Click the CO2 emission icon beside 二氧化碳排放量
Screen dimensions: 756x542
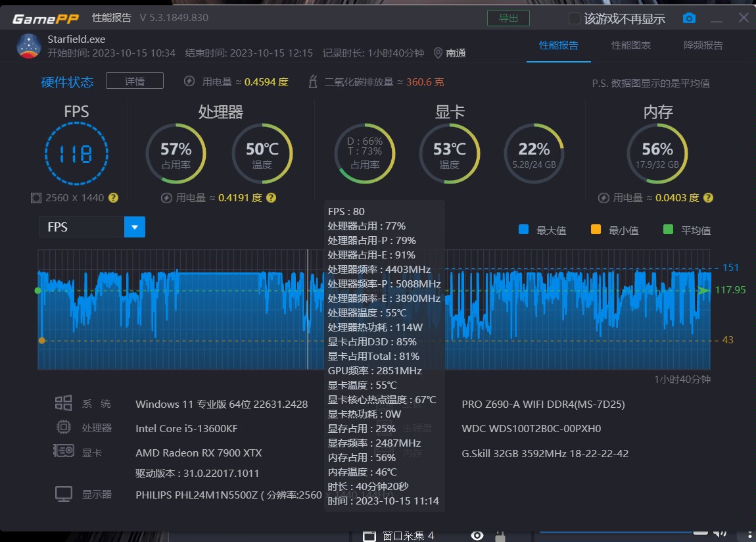coord(313,82)
